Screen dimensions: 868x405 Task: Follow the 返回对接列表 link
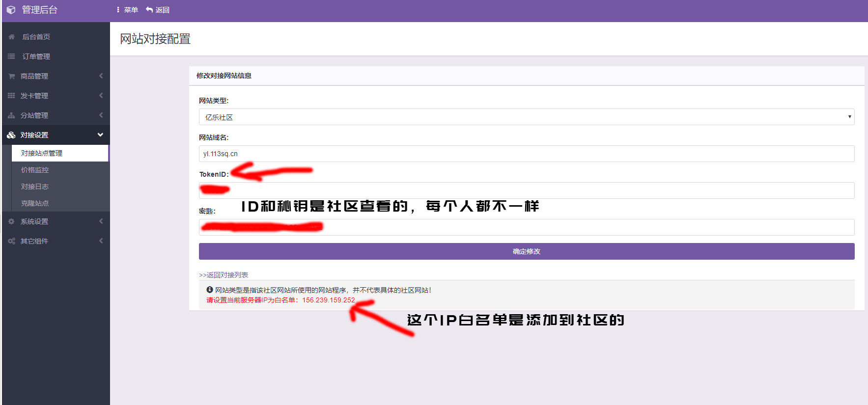point(224,275)
